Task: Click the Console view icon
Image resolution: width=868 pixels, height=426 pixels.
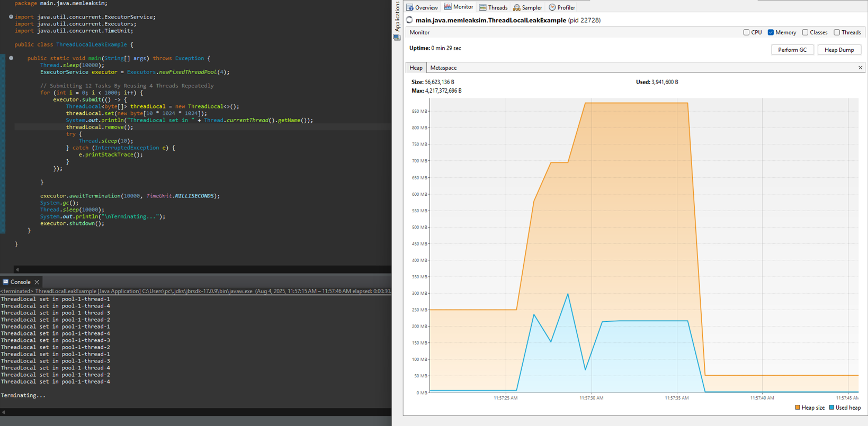Action: 6,282
